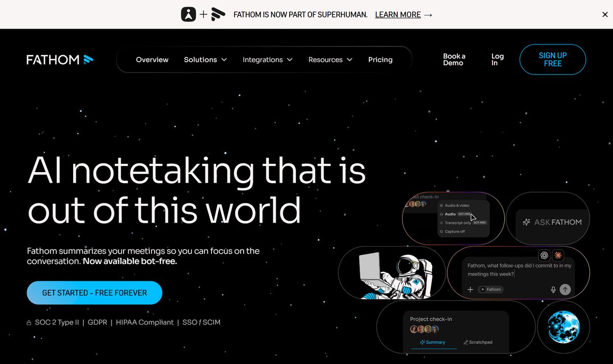Click the ASK FATHOM label
The image size is (613, 364).
pyautogui.click(x=558, y=222)
